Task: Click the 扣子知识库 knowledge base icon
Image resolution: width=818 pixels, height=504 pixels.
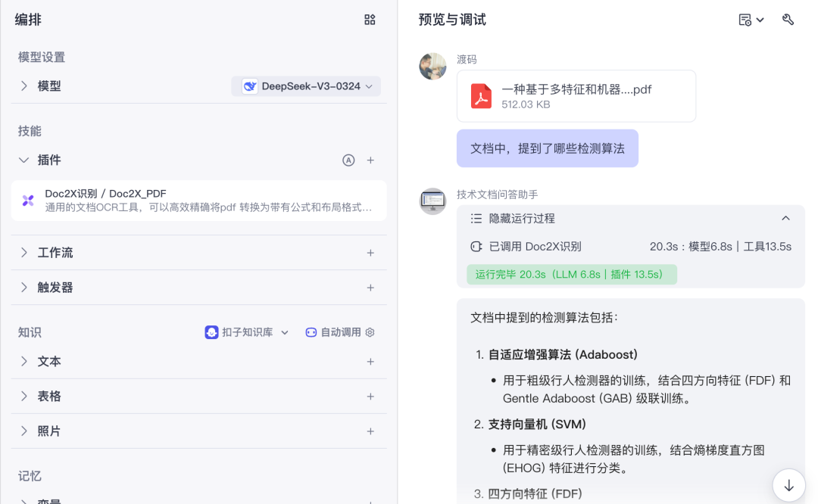Action: pos(211,332)
